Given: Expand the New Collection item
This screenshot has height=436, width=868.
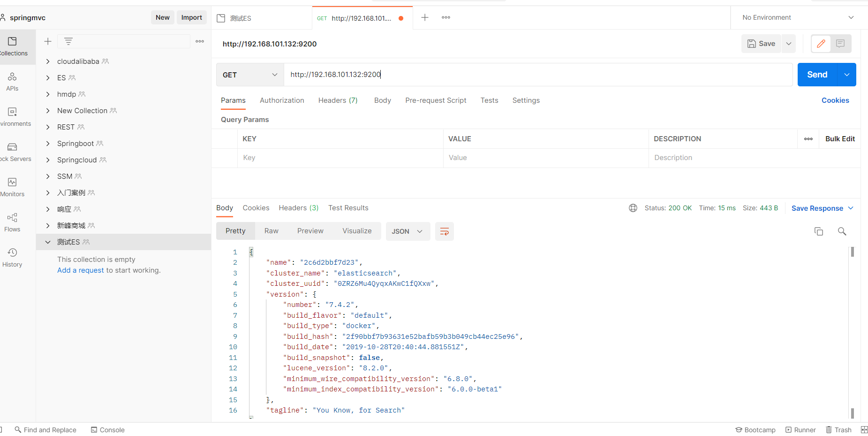Looking at the screenshot, I should 48,111.
